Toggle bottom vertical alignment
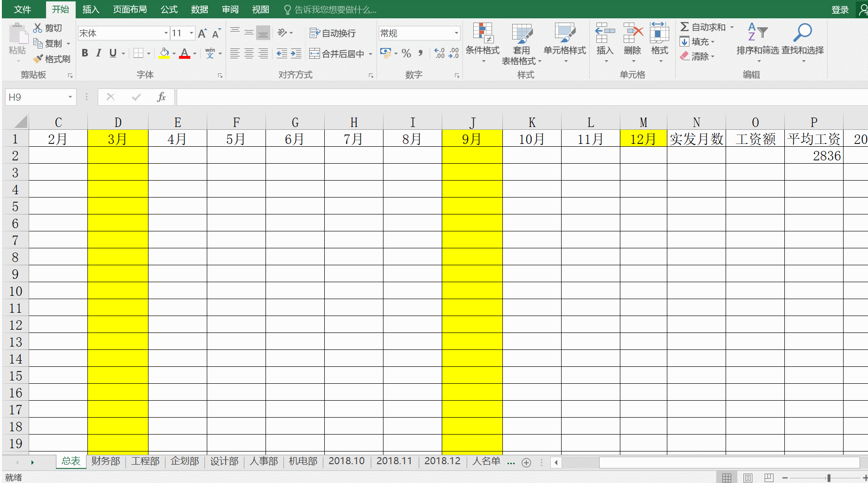This screenshot has height=483, width=868. (263, 32)
